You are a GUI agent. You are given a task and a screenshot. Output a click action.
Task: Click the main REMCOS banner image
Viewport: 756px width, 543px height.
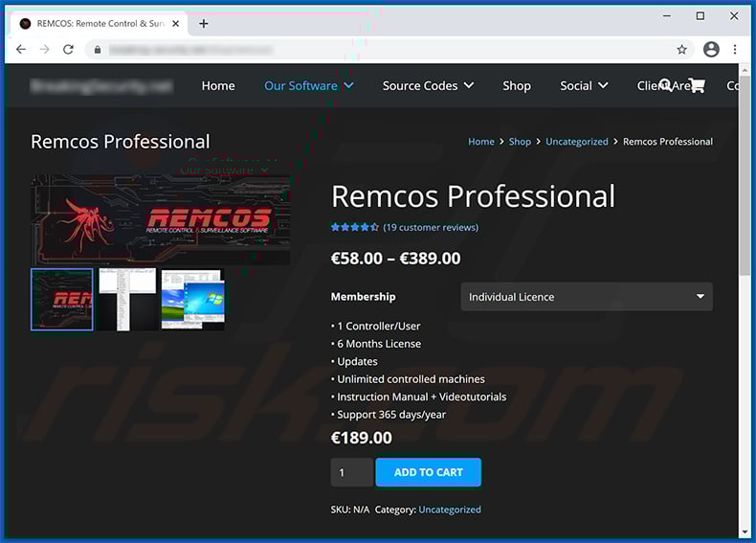click(161, 219)
